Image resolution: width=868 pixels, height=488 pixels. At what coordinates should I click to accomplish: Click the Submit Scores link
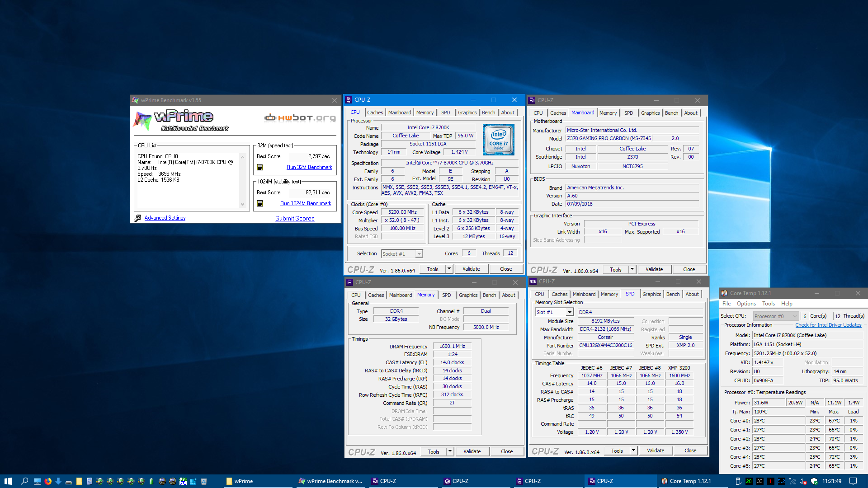pyautogui.click(x=295, y=218)
